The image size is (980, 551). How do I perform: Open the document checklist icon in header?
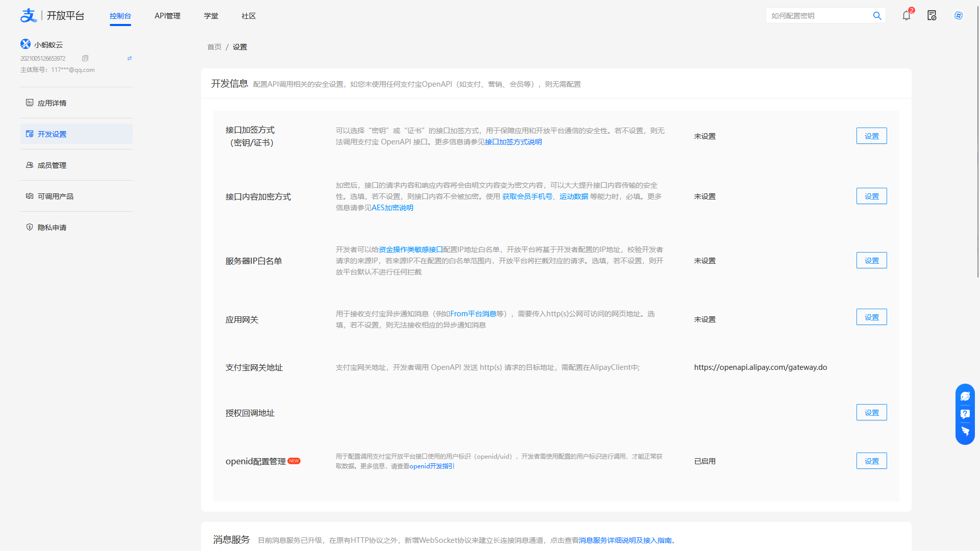point(932,15)
